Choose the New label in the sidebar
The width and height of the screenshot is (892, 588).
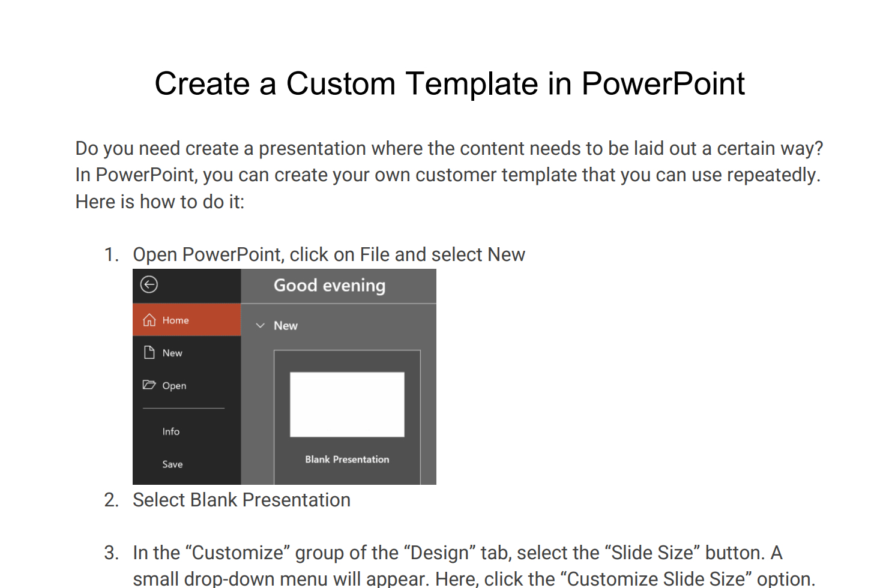[x=172, y=353]
